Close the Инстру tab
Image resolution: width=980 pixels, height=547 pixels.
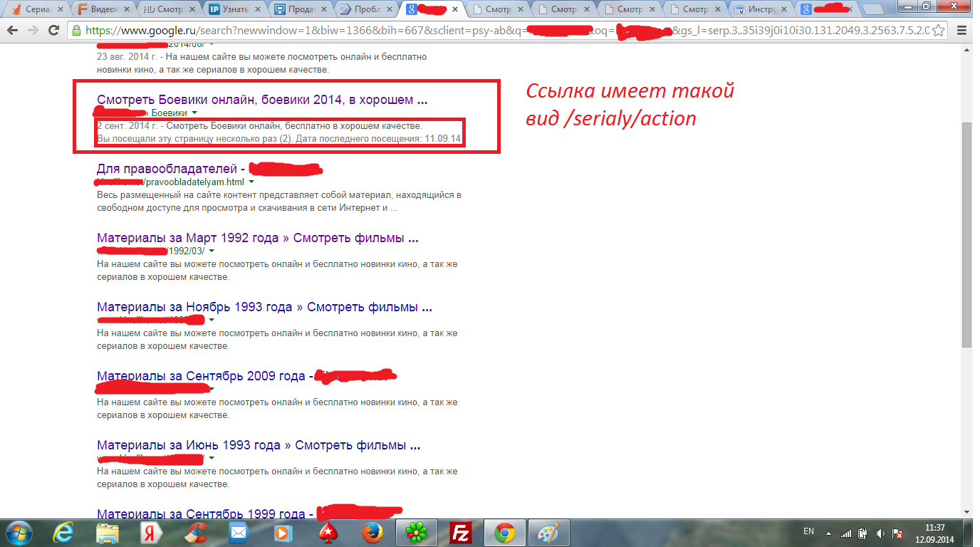point(786,9)
